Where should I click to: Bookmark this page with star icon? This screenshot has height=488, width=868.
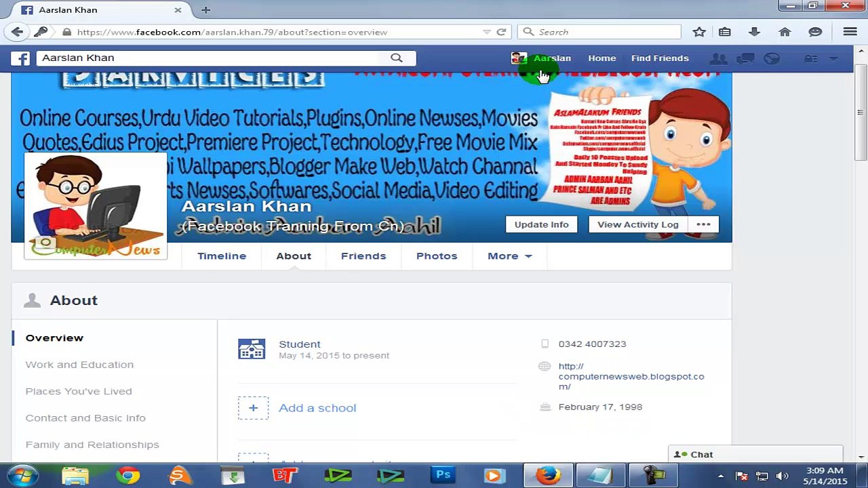point(699,32)
